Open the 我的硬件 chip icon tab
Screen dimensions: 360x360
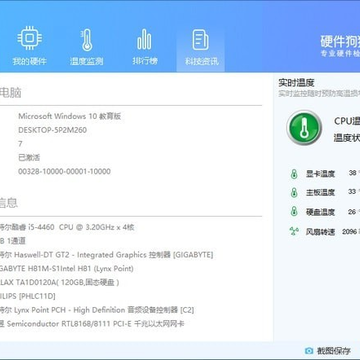[x=29, y=39]
